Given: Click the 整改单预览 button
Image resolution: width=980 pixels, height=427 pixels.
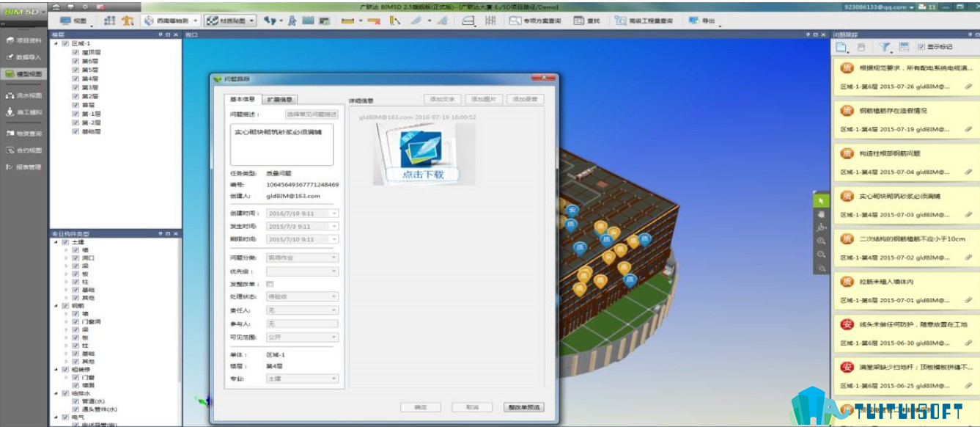Looking at the screenshot, I should click(x=523, y=407).
